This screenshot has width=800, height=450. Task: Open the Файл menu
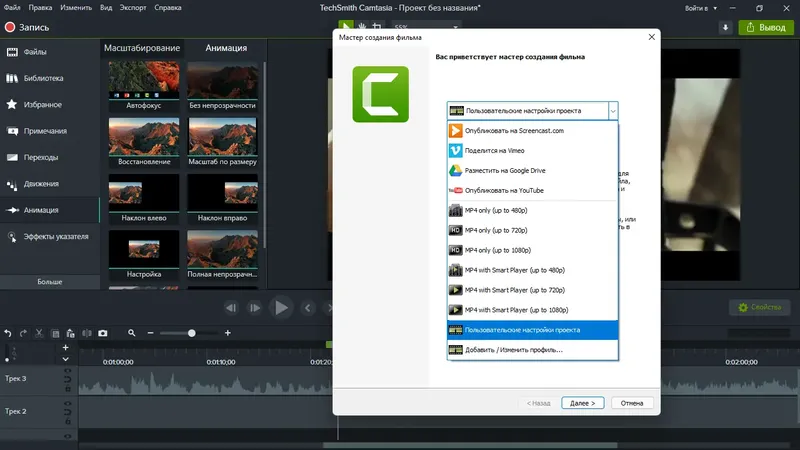[12, 8]
